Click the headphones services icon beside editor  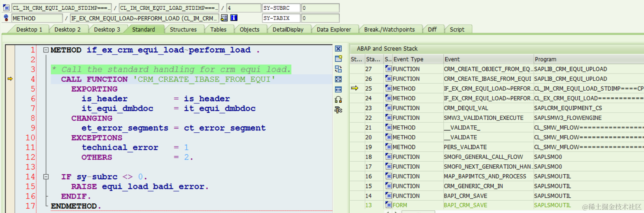pos(338,100)
